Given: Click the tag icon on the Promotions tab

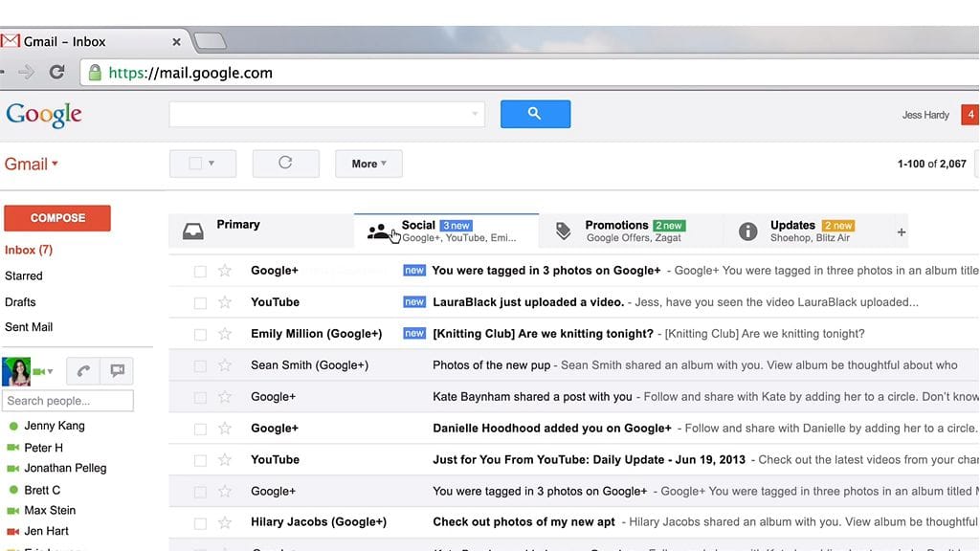Looking at the screenshot, I should (563, 230).
